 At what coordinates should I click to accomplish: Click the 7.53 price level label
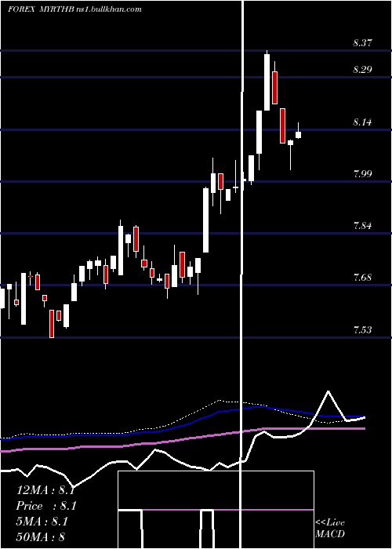(x=362, y=330)
